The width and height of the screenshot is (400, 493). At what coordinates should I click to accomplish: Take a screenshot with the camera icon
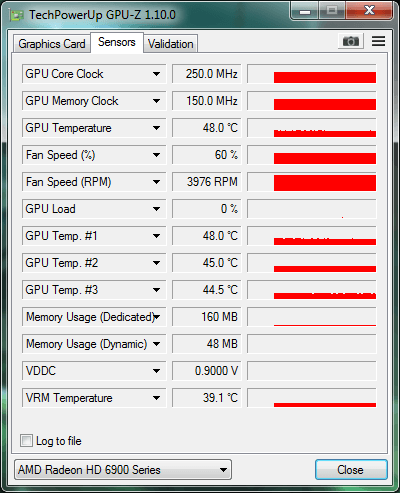pos(351,41)
